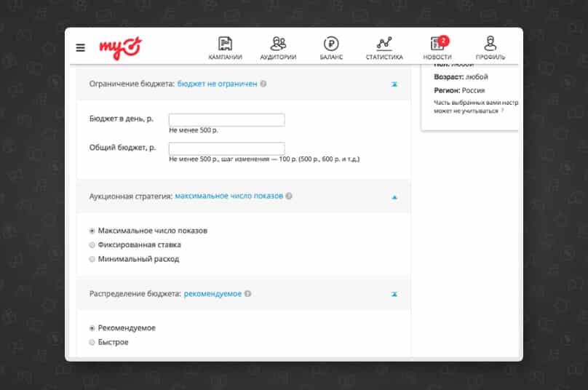The height and width of the screenshot is (390, 588).
Task: Open the Новости icon
Action: tap(437, 44)
